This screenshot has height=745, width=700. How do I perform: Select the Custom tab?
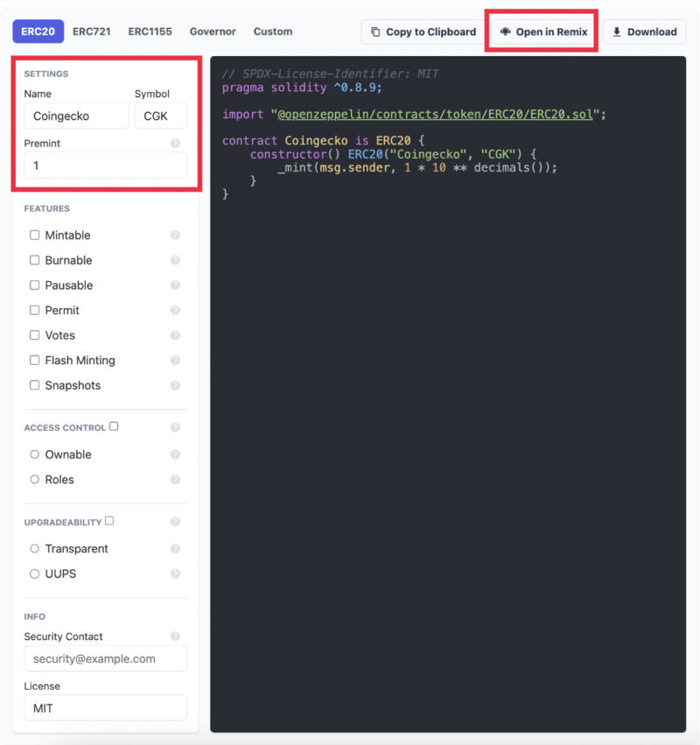pos(273,32)
